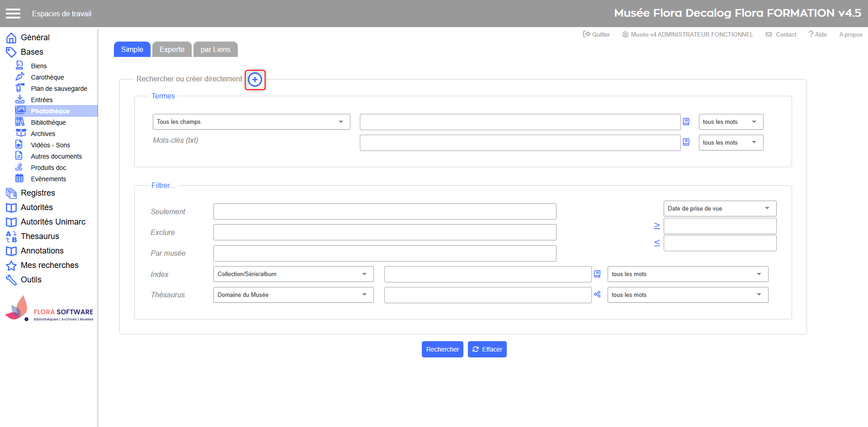Click the greater-than-or-equal date operator icon

(x=657, y=226)
